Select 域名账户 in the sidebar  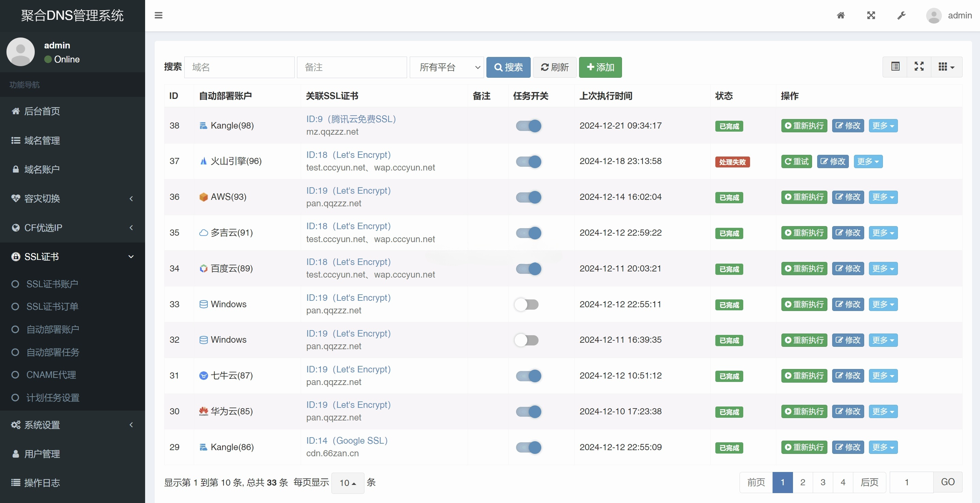[42, 169]
